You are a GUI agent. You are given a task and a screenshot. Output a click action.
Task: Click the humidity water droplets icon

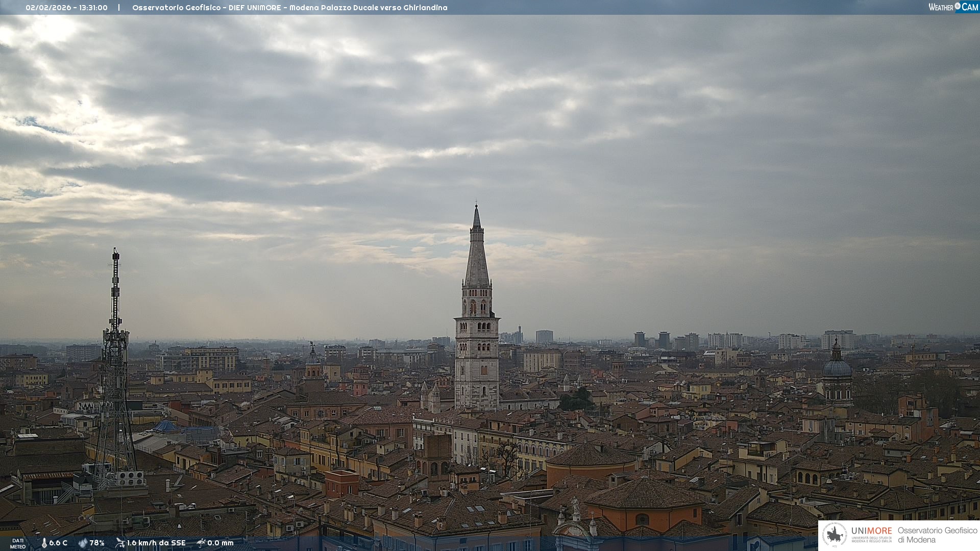click(x=83, y=543)
